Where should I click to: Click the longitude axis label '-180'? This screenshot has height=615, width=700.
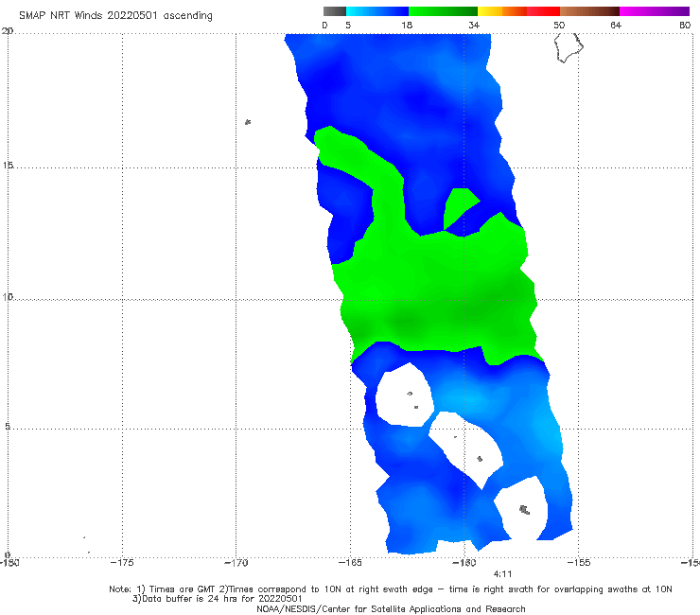click(9, 563)
